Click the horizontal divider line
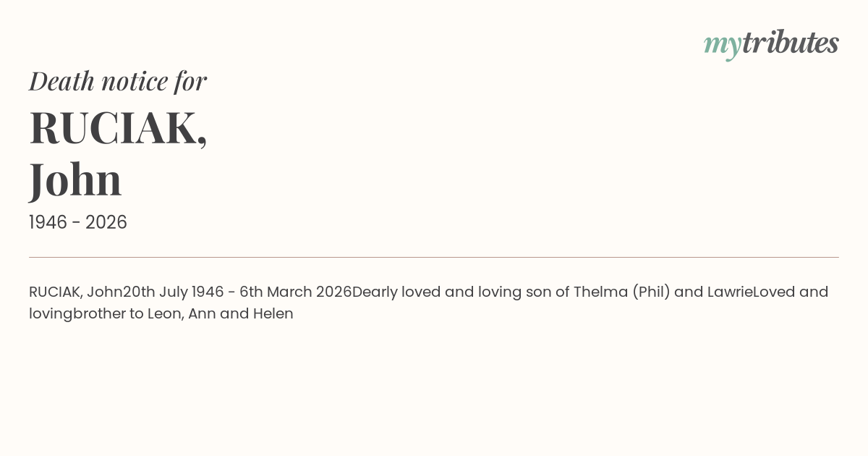Screen dimensions: 868x456 tap(434, 257)
